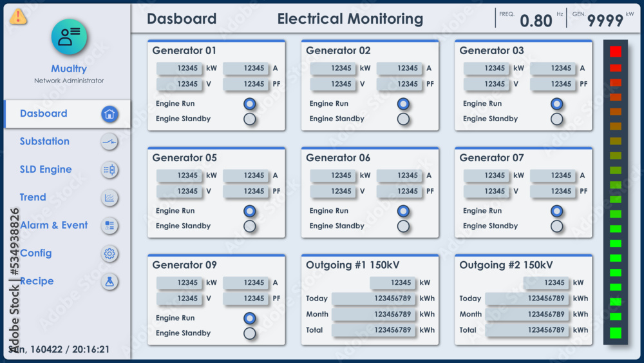Click the GEN. 9999 kW readout
The height and width of the screenshot is (363, 644).
603,19
